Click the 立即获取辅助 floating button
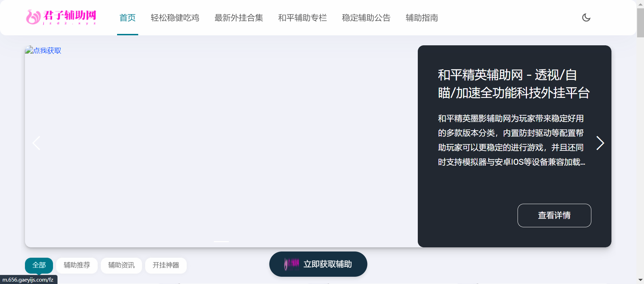The height and width of the screenshot is (284, 644). 318,264
